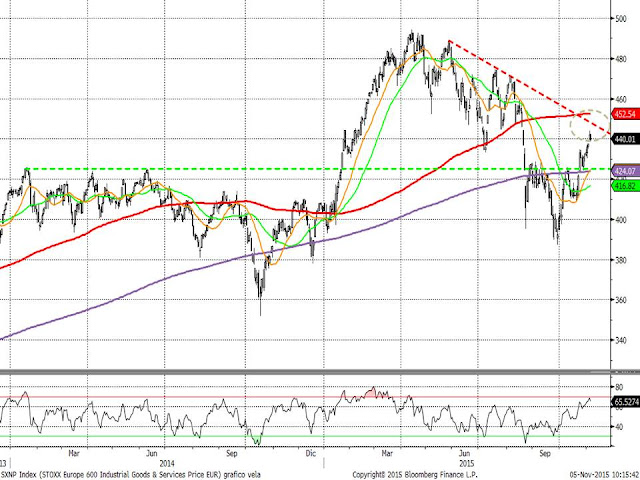Click the 400 price axis label
Viewport: 640px width, 480px height.
click(620, 220)
